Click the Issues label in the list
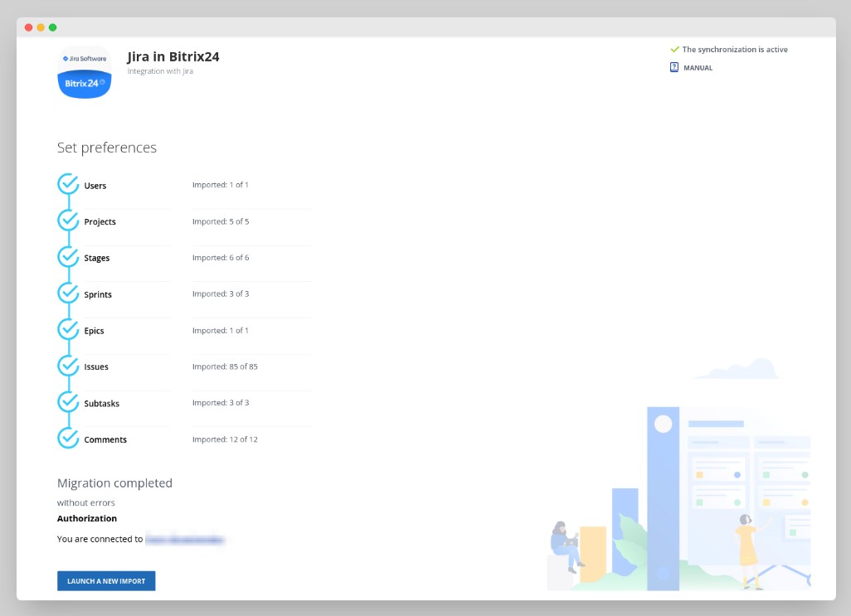Viewport: 851px width, 616px height. [x=96, y=367]
